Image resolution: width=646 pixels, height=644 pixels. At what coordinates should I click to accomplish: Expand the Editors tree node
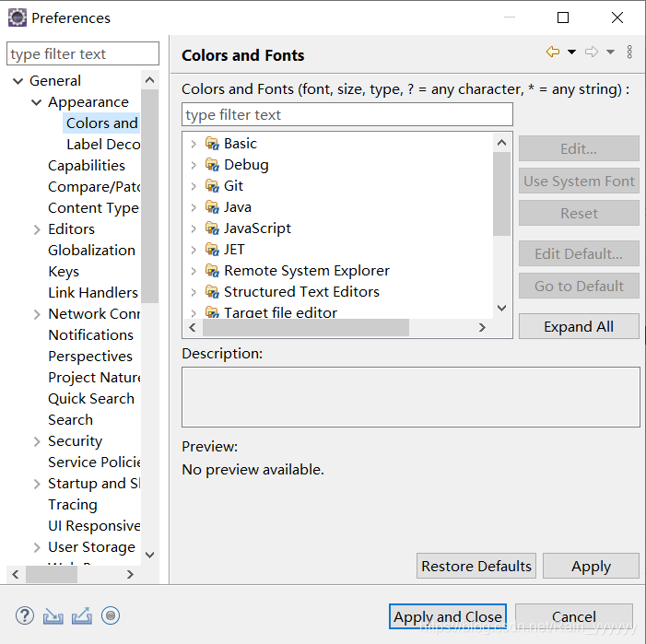pyautogui.click(x=37, y=229)
